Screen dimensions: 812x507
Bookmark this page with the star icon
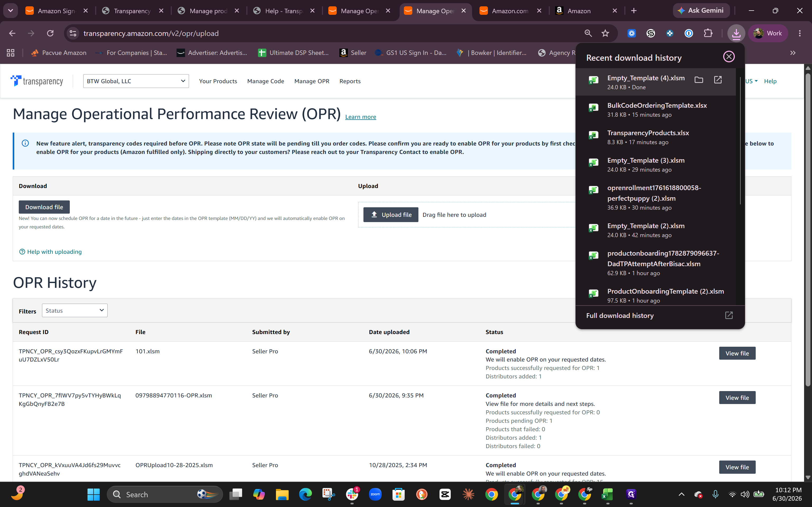click(605, 33)
